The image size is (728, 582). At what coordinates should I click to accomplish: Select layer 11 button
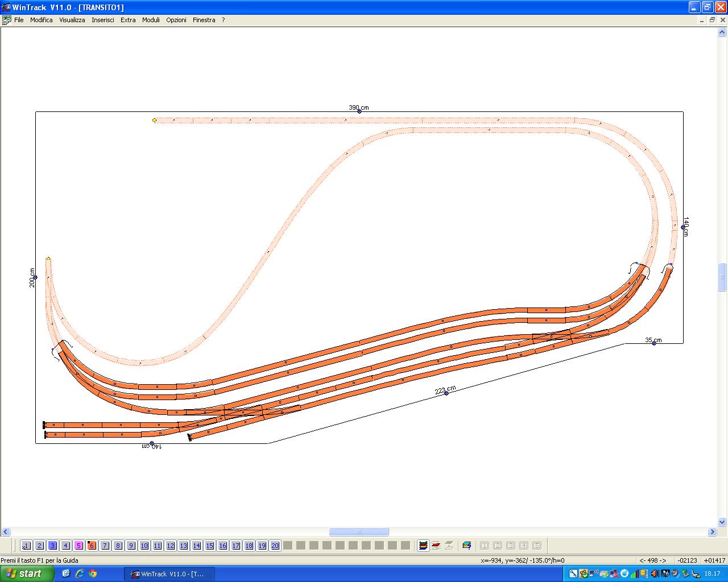(157, 546)
